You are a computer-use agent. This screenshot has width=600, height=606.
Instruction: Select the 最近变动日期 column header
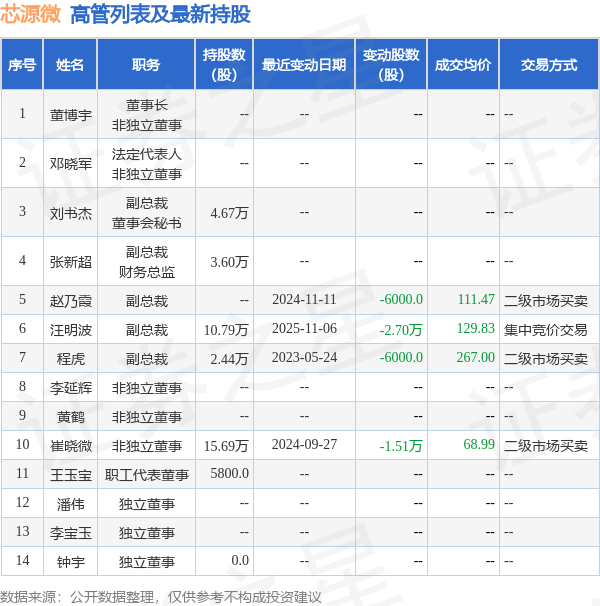point(304,65)
